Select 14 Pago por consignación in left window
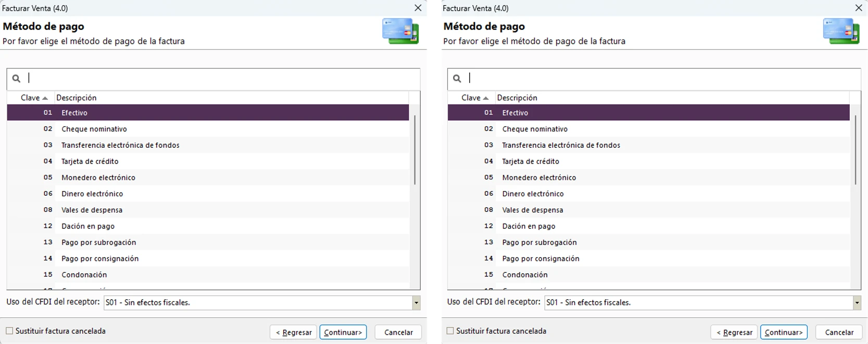The image size is (868, 344). 208,258
